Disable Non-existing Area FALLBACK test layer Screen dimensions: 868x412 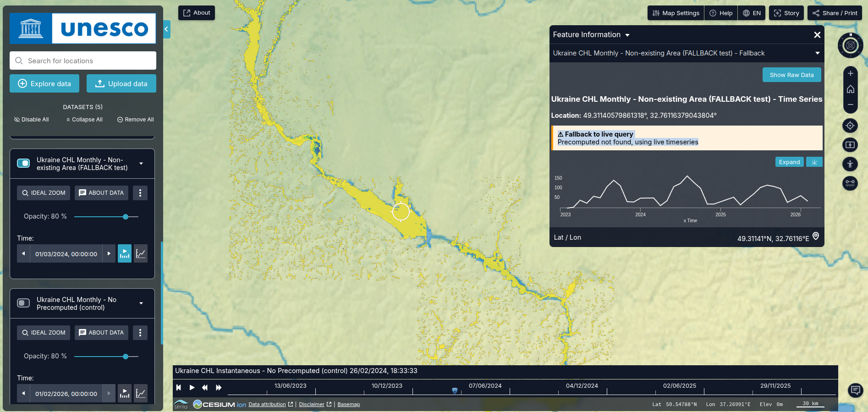click(x=23, y=163)
